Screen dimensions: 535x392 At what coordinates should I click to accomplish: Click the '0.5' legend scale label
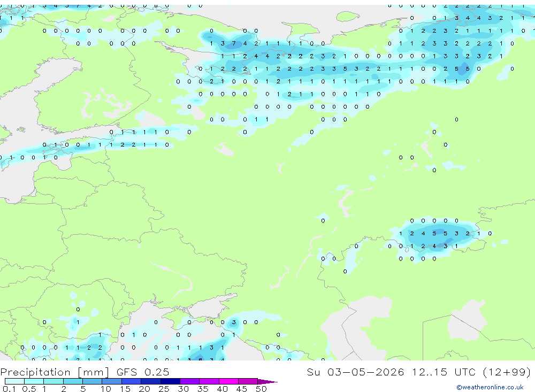point(29,389)
